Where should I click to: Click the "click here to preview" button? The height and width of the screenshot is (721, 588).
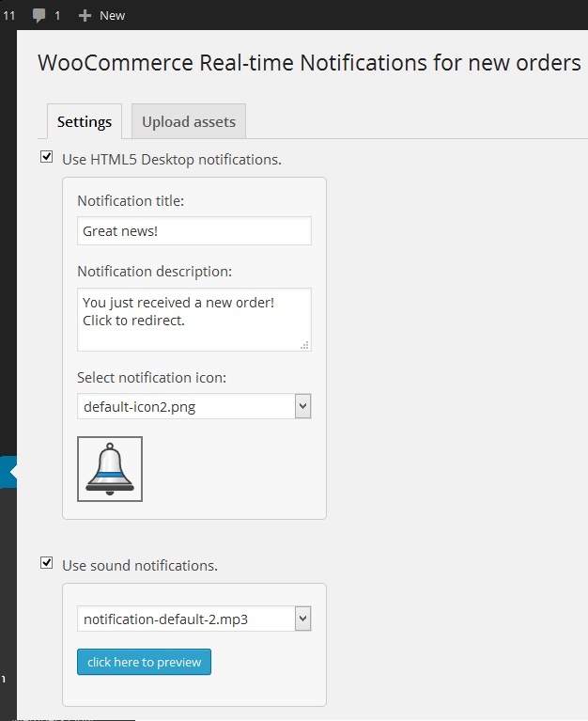[145, 662]
